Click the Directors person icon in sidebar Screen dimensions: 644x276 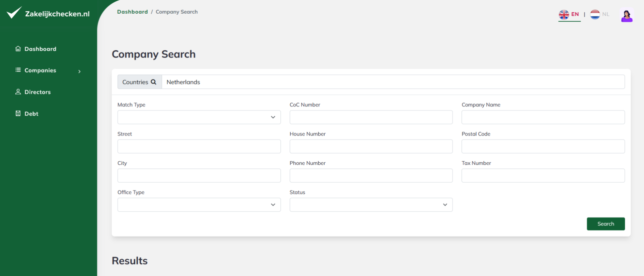pyautogui.click(x=18, y=92)
